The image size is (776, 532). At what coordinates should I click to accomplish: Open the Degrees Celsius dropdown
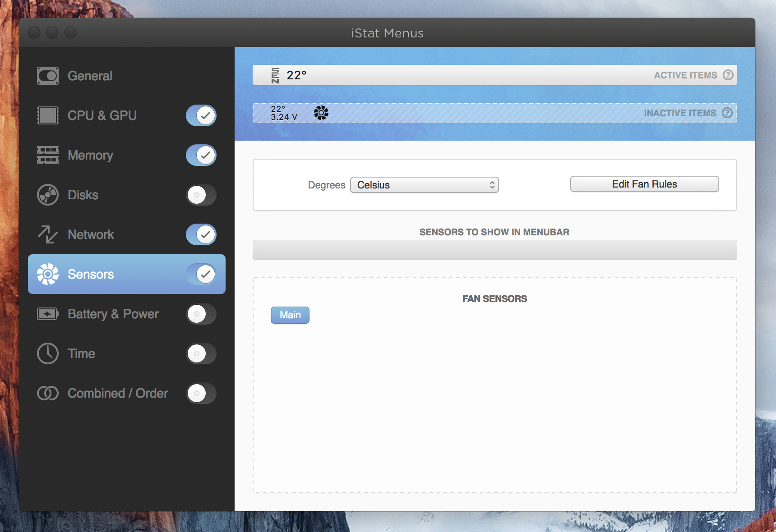(x=425, y=185)
